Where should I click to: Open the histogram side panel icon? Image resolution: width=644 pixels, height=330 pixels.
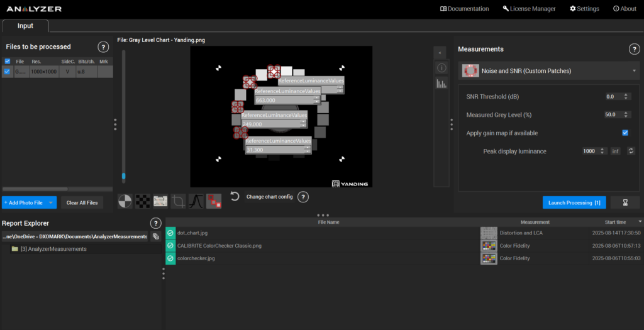pyautogui.click(x=441, y=84)
